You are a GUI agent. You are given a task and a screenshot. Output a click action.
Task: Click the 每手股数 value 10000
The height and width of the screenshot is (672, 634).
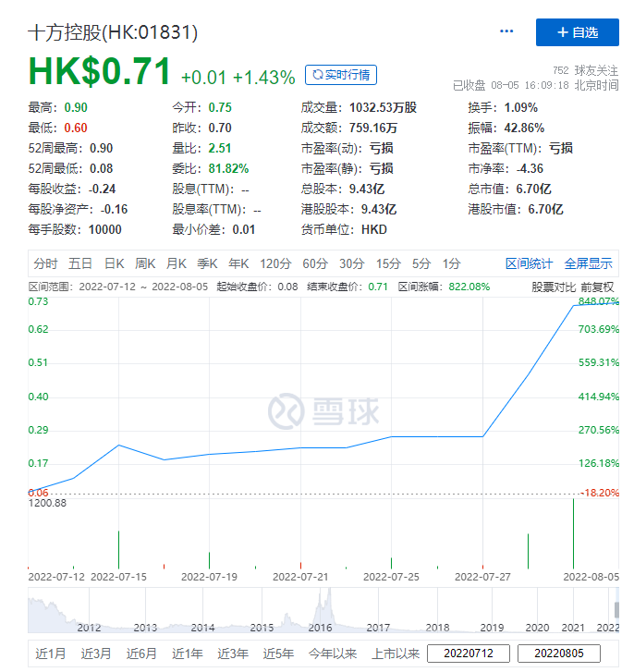[x=105, y=230]
